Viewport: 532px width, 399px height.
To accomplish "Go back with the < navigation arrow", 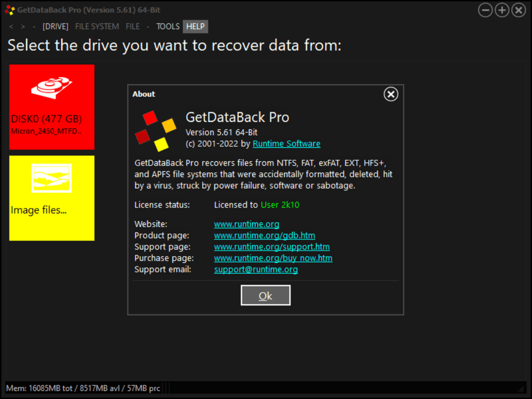I will [11, 27].
